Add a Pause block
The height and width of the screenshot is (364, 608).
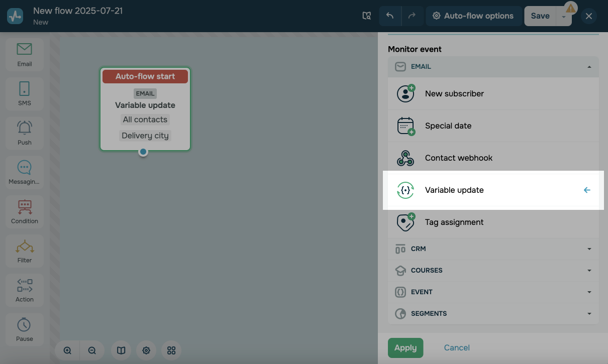[x=24, y=329]
